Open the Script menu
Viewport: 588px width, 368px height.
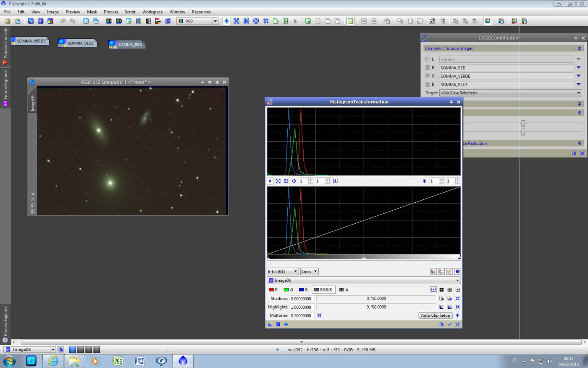pos(130,12)
